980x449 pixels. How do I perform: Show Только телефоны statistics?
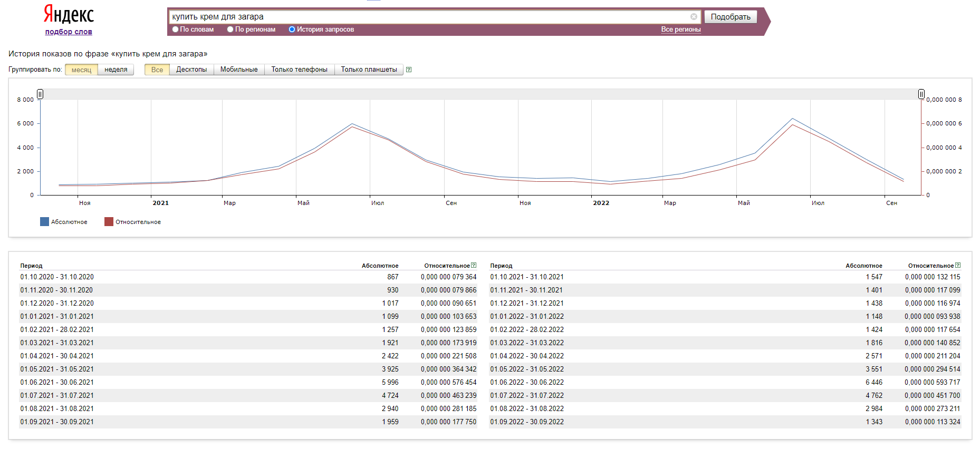[x=299, y=70]
